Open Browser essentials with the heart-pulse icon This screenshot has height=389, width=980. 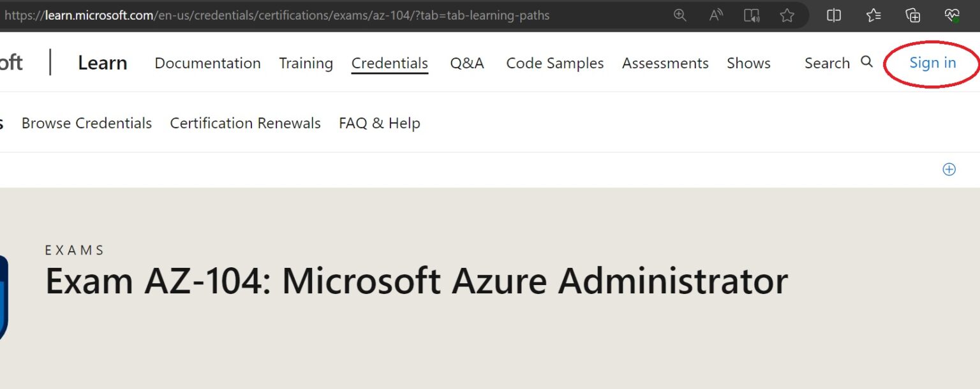[x=951, y=15]
